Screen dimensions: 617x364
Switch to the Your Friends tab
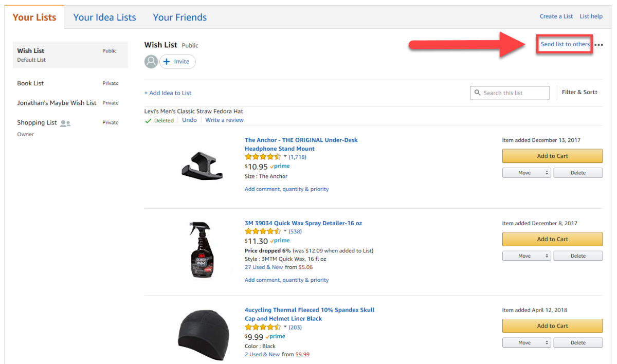coord(179,17)
